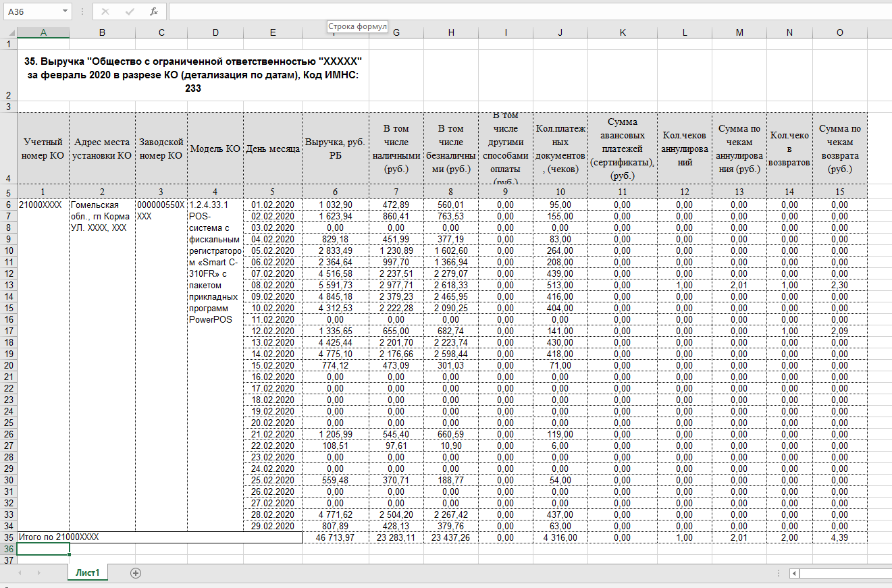Select the refund count total cell 2,00

789,537
